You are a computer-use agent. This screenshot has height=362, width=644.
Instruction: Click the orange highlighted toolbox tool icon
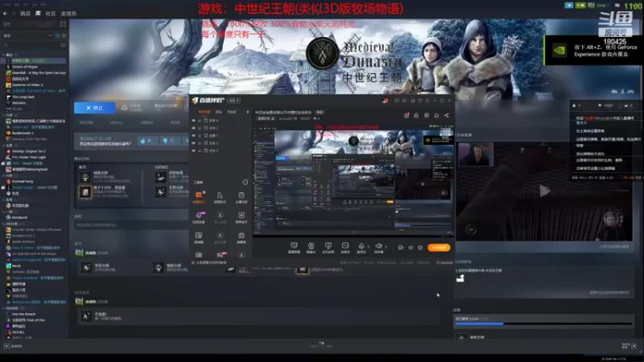click(x=199, y=196)
